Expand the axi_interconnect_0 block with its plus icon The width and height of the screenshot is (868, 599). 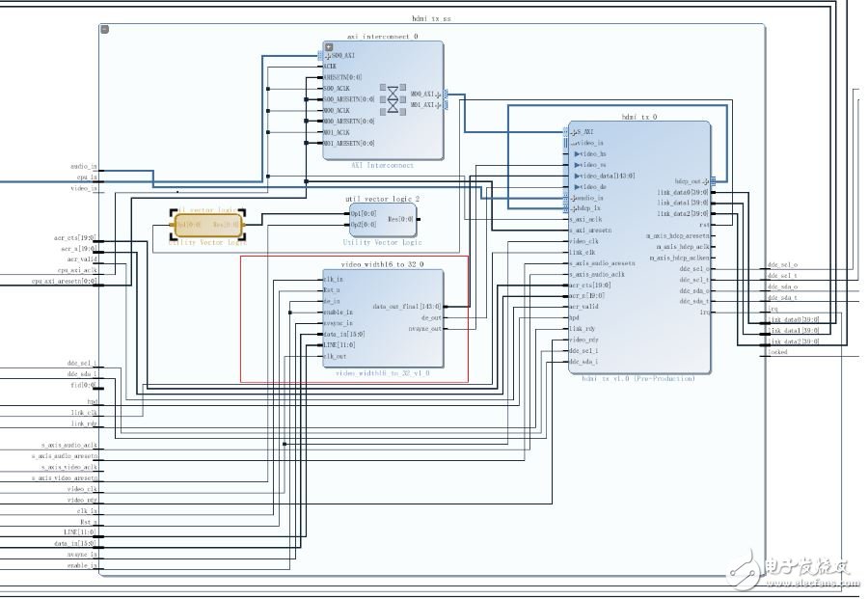click(x=329, y=47)
